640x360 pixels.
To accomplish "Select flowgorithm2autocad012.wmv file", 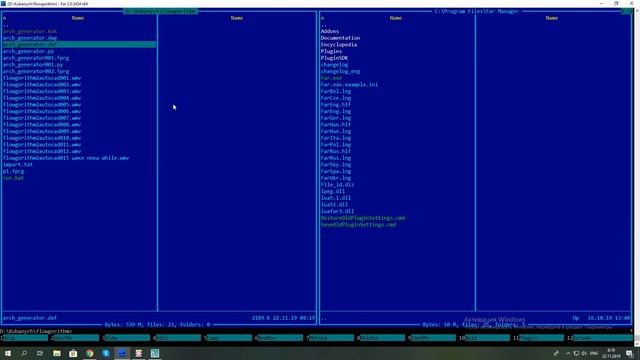I will tap(42, 151).
